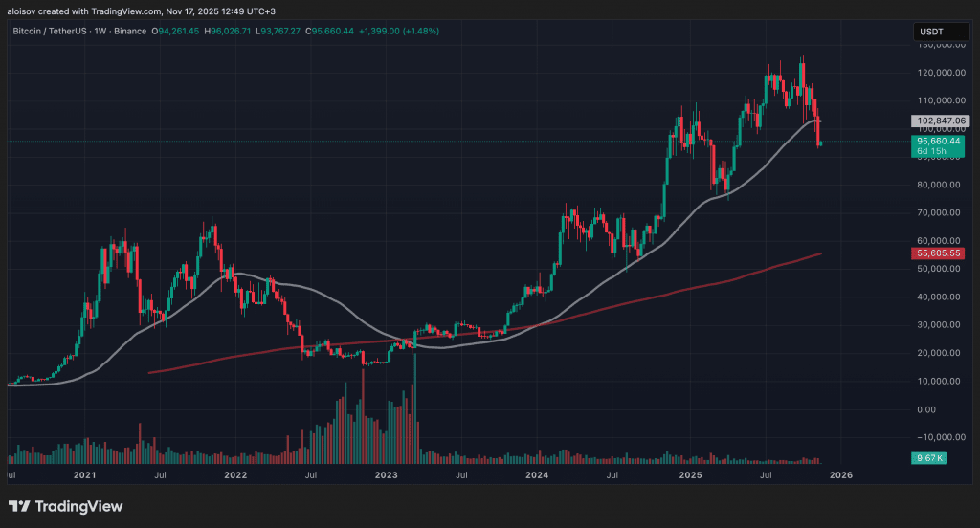Click the 2023 marker on time axis
Screen dimensions: 980x528
point(386,474)
